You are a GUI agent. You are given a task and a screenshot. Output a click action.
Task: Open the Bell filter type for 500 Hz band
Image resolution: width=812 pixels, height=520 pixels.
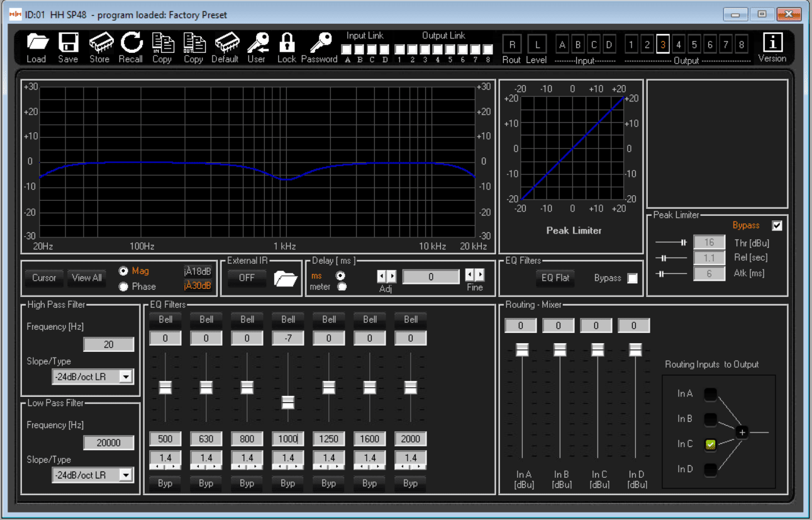click(165, 319)
